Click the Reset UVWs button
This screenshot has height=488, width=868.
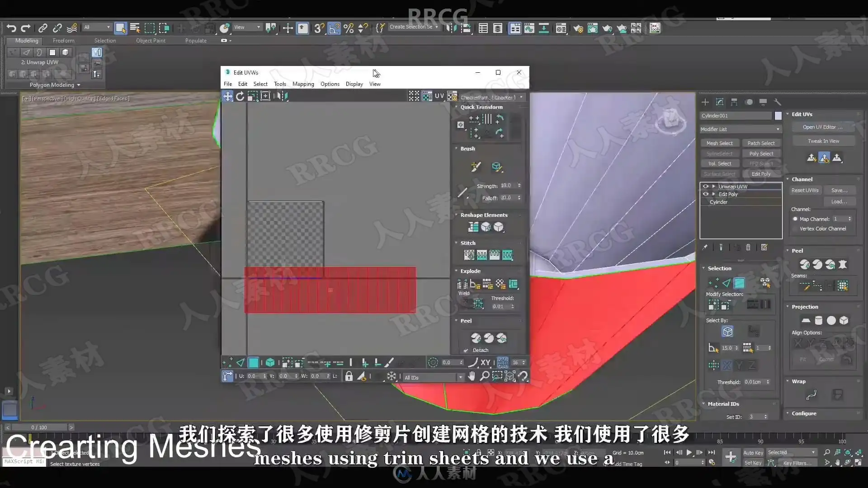[805, 190]
